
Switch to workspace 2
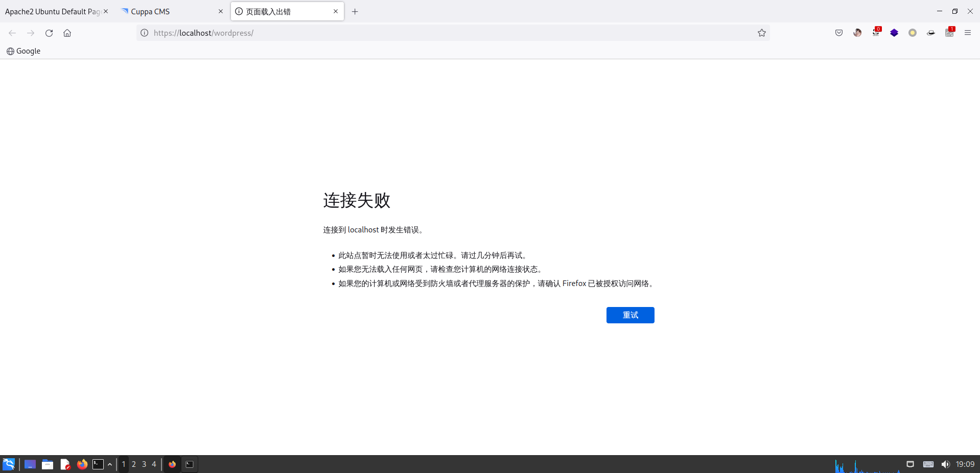coord(134,464)
